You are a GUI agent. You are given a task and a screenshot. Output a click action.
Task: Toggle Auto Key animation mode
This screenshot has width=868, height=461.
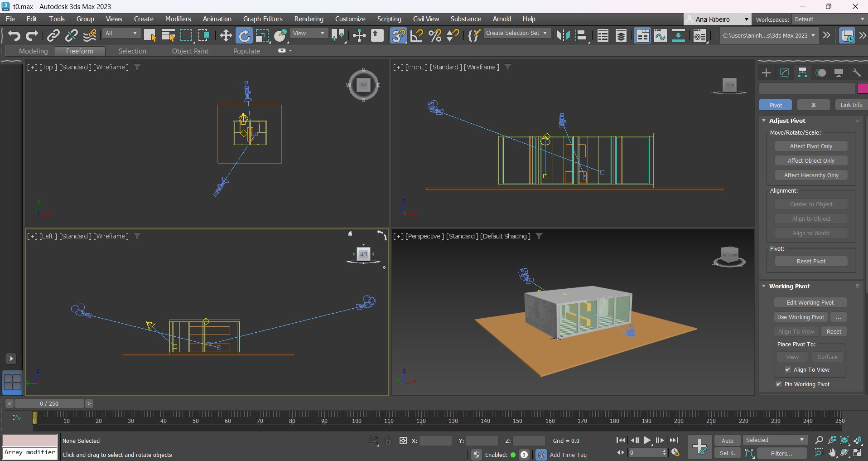727,441
